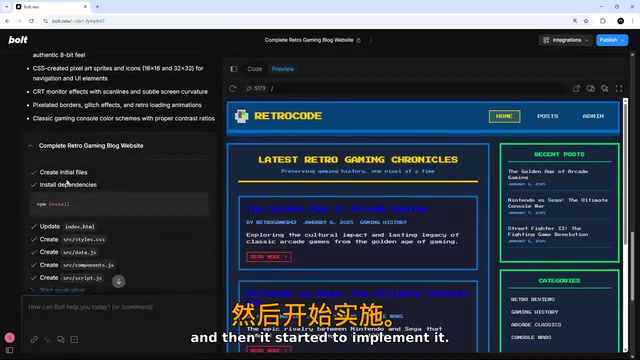Collapse Complete Retro Gaming Blog Website section

30,146
